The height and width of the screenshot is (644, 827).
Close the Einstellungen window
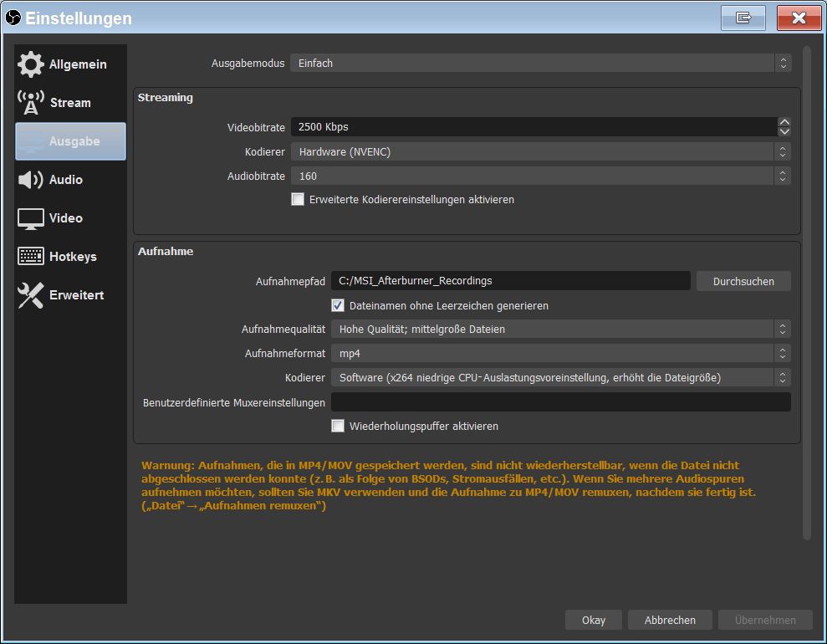tap(799, 18)
